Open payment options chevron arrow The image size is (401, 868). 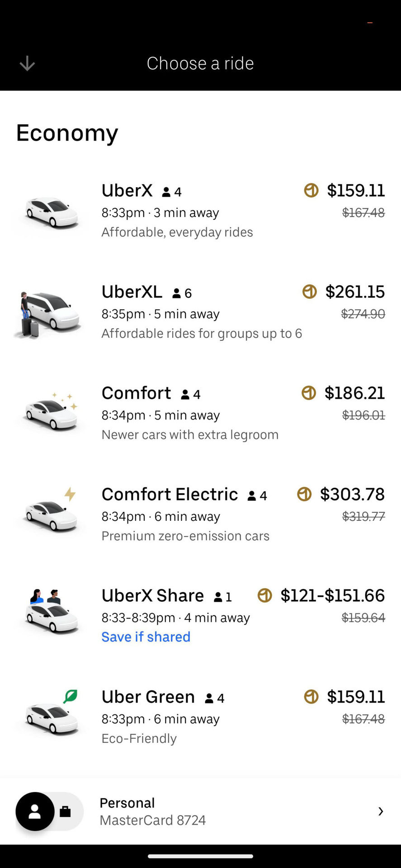[381, 811]
